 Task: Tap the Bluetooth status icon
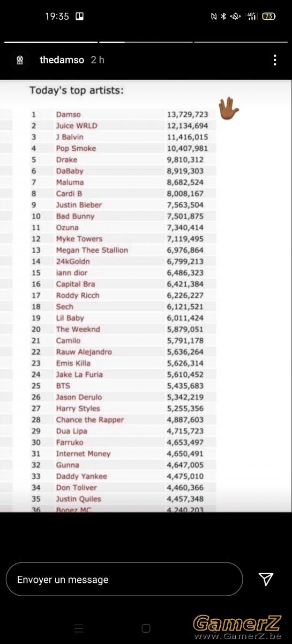(224, 16)
